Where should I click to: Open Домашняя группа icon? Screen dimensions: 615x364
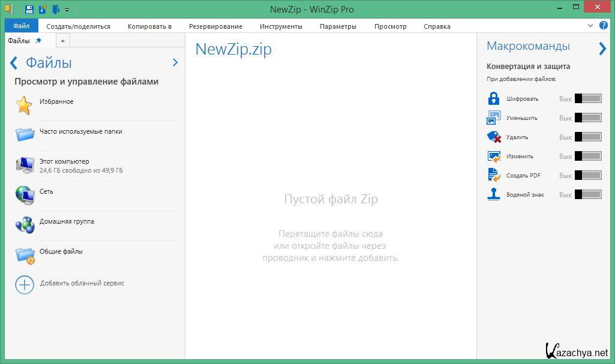[x=25, y=225]
